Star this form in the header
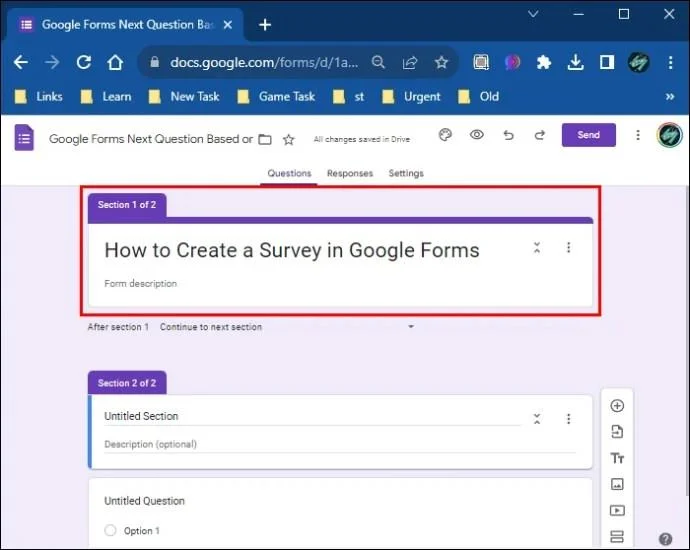Screen dimensions: 690x550 click(289, 139)
